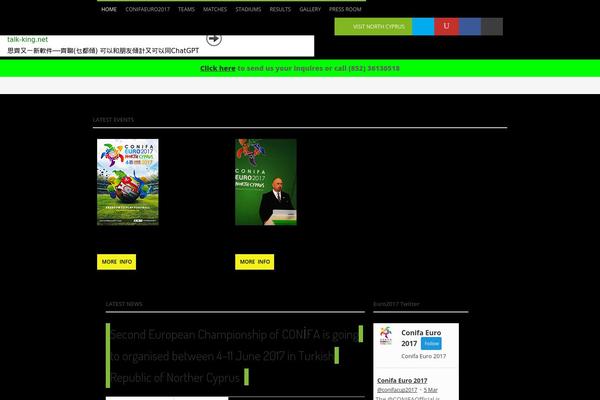Click the light blue social square

point(423,26)
